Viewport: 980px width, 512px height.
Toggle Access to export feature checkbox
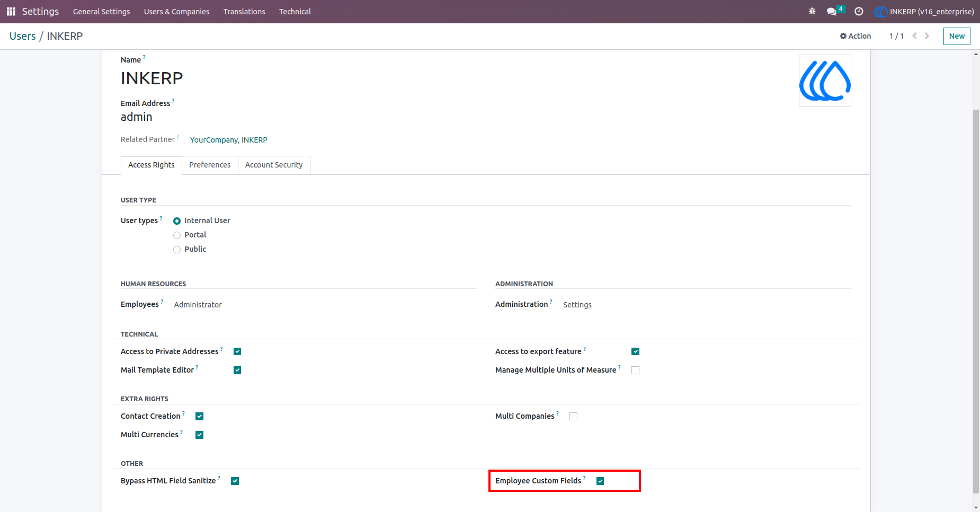tap(636, 351)
